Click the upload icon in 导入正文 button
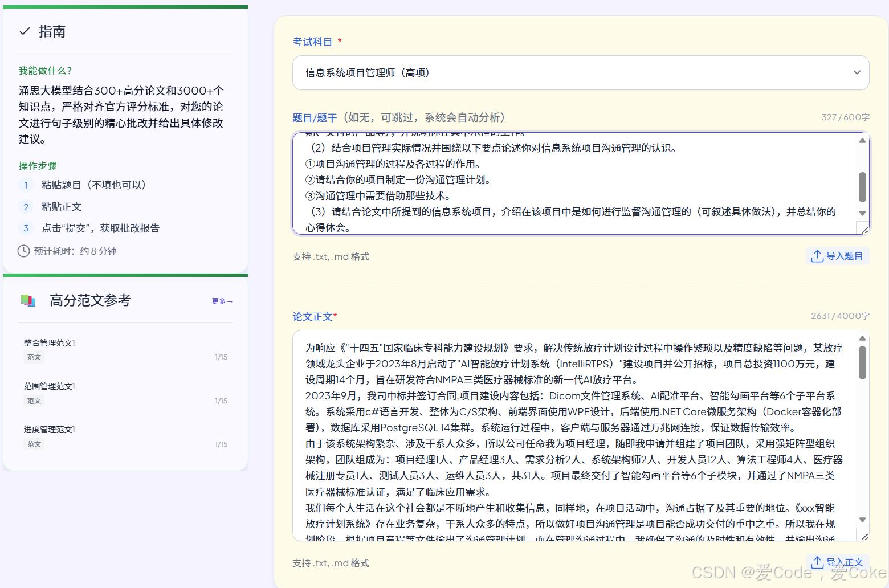This screenshot has height=588, width=889. tap(817, 562)
